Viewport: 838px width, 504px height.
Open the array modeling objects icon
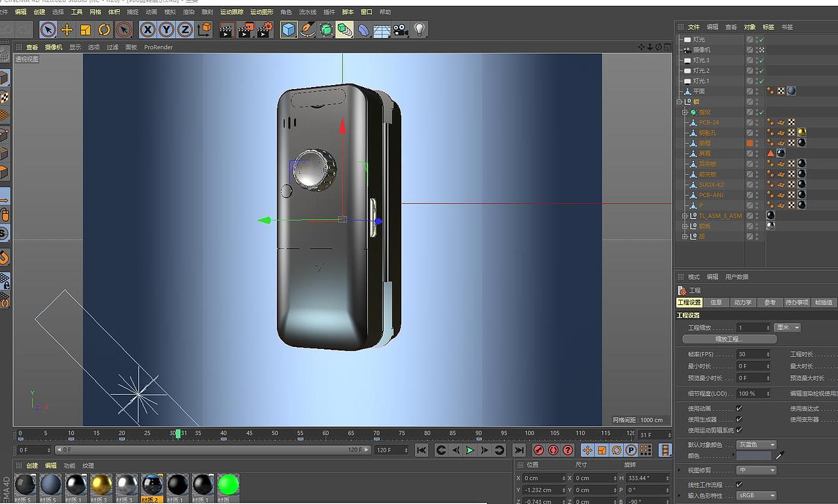[x=345, y=29]
